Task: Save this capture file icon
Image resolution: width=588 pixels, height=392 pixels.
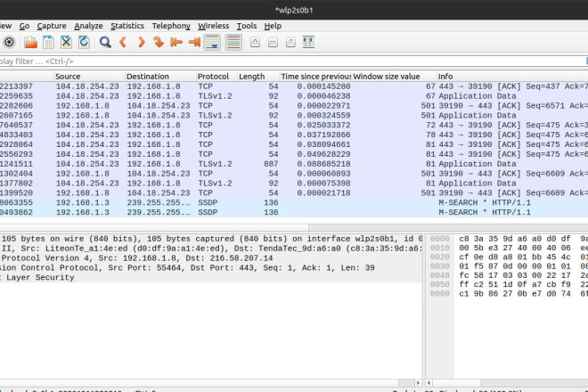Action: point(48,42)
